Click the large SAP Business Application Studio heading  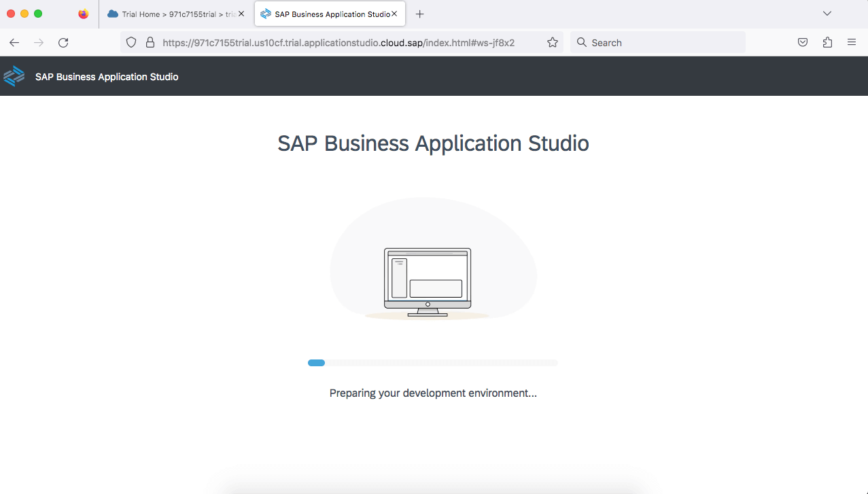(433, 143)
